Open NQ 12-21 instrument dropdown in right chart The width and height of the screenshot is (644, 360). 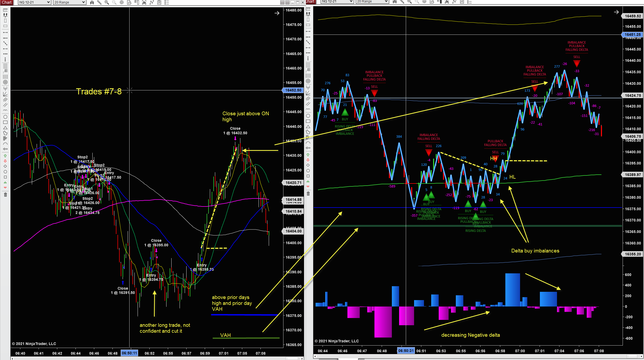(337, 2)
